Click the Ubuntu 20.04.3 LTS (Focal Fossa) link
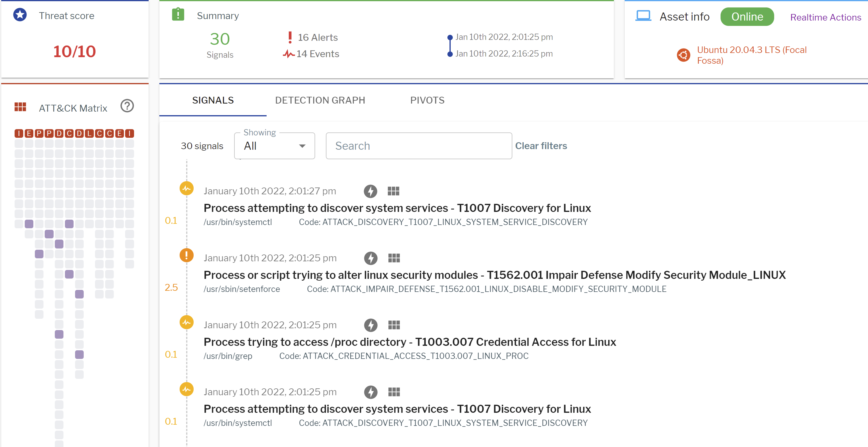Screen dimensions: 868x447 752,55
